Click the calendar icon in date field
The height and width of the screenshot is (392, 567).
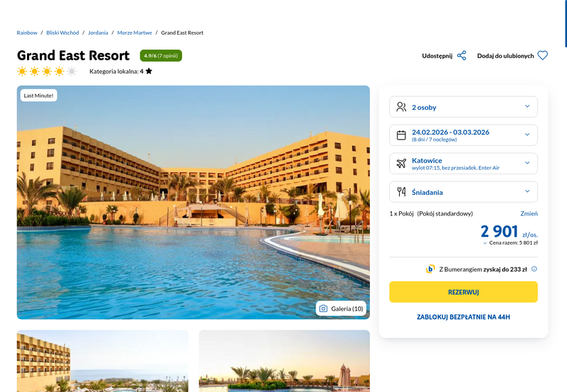click(401, 135)
